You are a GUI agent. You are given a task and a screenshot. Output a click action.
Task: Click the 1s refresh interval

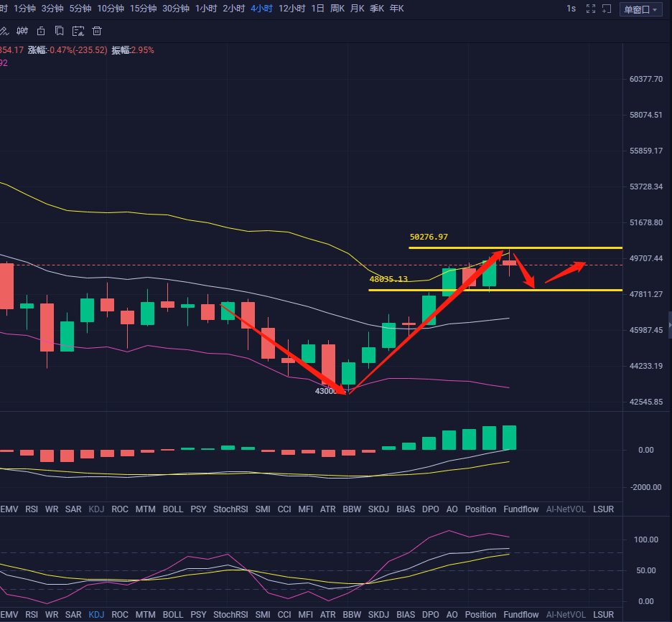pyautogui.click(x=571, y=9)
